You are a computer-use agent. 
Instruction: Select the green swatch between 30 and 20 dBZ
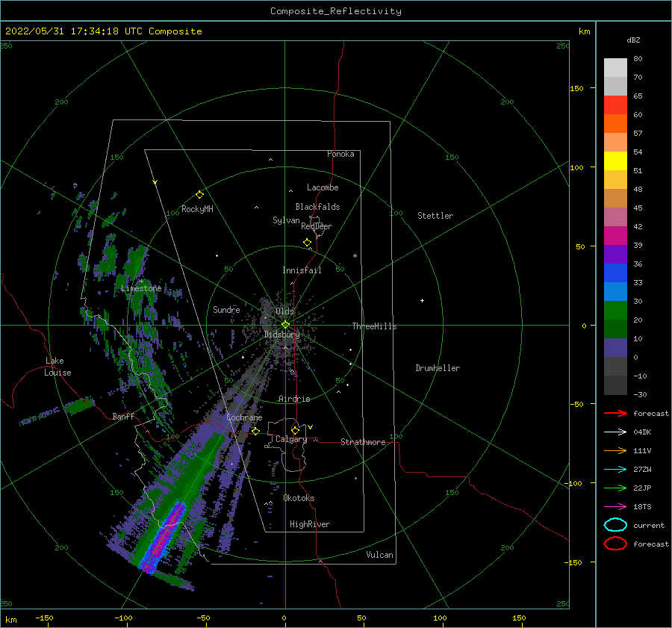(x=615, y=310)
